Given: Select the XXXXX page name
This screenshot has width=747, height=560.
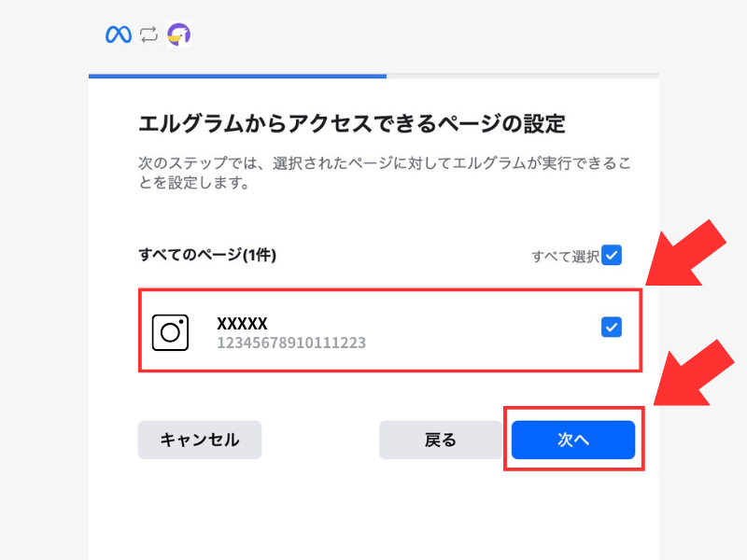Looking at the screenshot, I should [x=242, y=323].
